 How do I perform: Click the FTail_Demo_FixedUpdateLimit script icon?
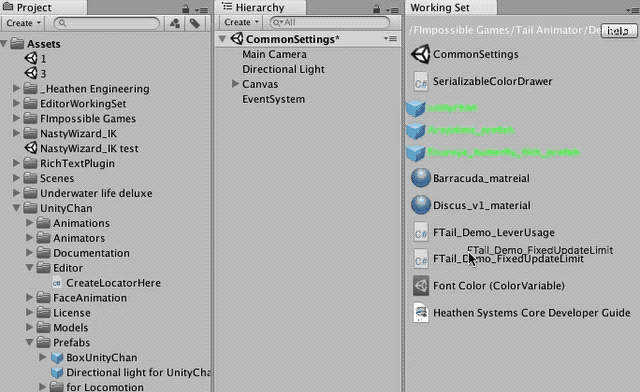(421, 259)
